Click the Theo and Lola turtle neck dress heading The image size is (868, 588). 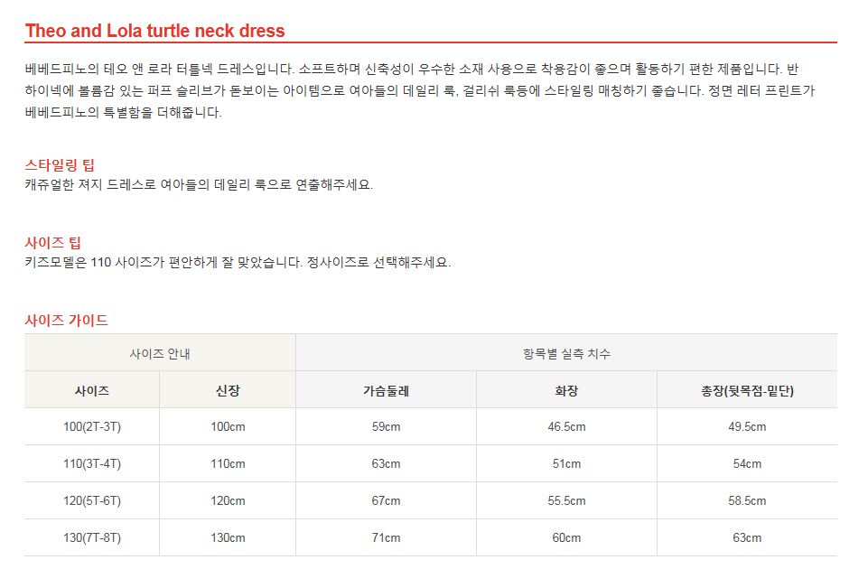pyautogui.click(x=154, y=31)
